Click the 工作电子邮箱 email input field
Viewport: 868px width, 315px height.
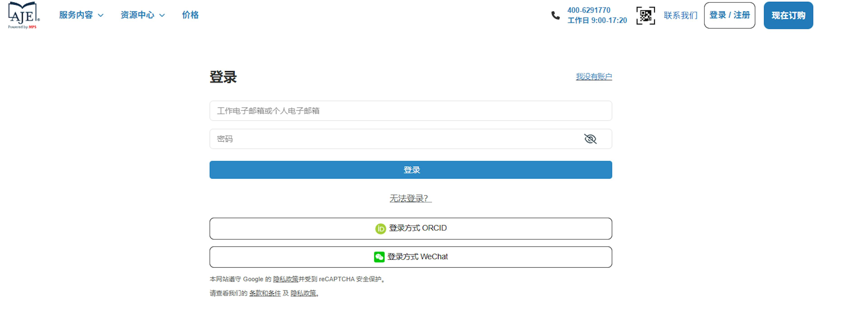point(410,111)
